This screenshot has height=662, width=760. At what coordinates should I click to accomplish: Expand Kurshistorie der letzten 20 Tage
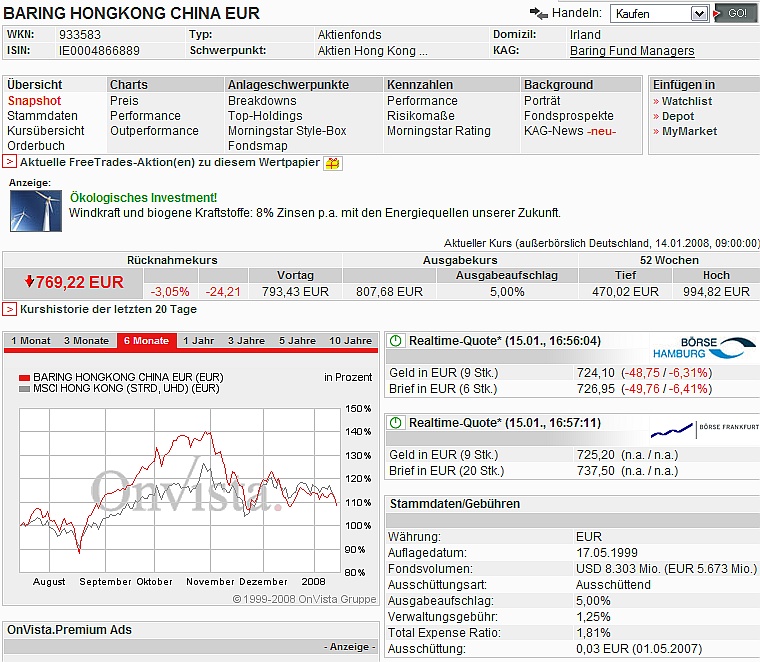pos(9,309)
